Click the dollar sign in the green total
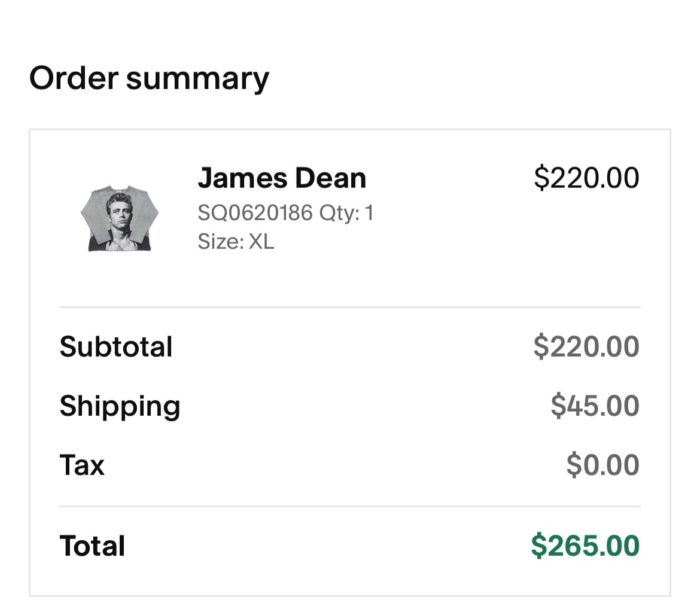The image size is (700, 615). tap(539, 546)
